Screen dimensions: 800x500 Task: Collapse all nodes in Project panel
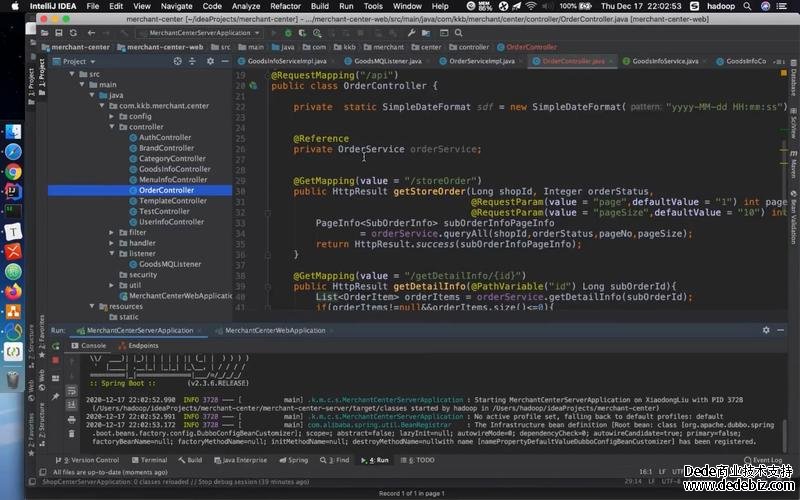coord(192,61)
